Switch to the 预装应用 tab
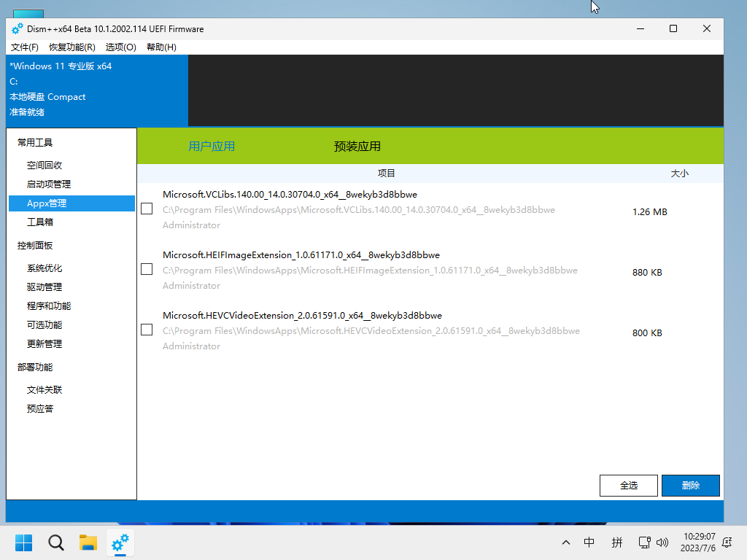747x560 pixels. click(357, 146)
